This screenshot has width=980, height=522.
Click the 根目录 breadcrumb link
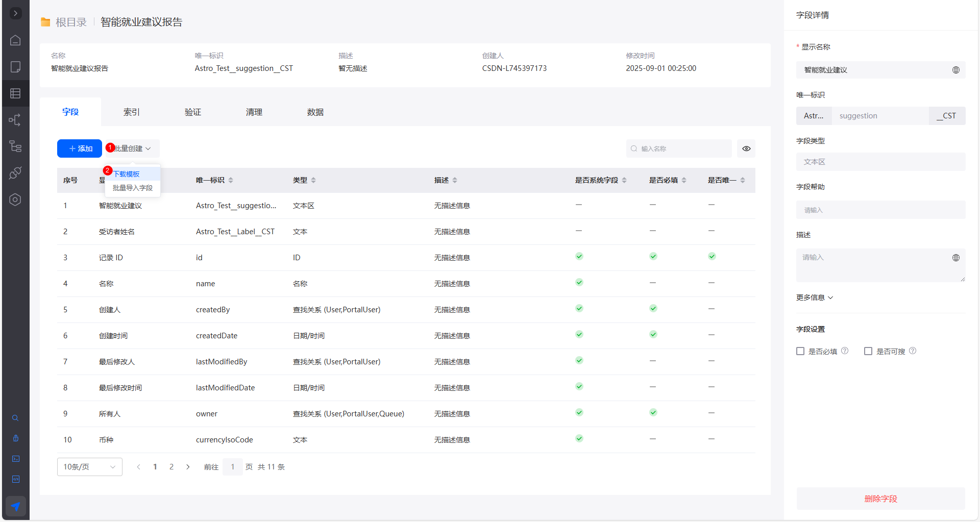click(71, 22)
